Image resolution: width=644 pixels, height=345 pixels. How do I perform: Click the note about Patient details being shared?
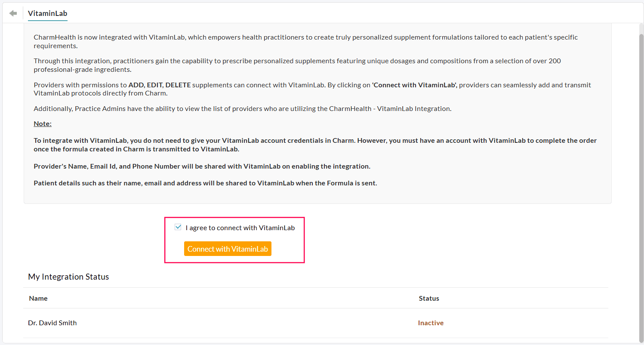pyautogui.click(x=205, y=183)
